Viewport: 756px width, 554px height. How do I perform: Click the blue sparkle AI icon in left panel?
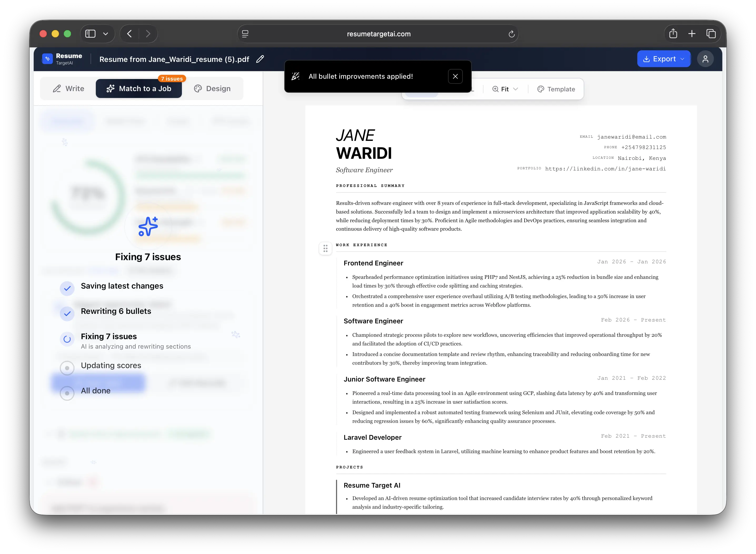coord(148,227)
